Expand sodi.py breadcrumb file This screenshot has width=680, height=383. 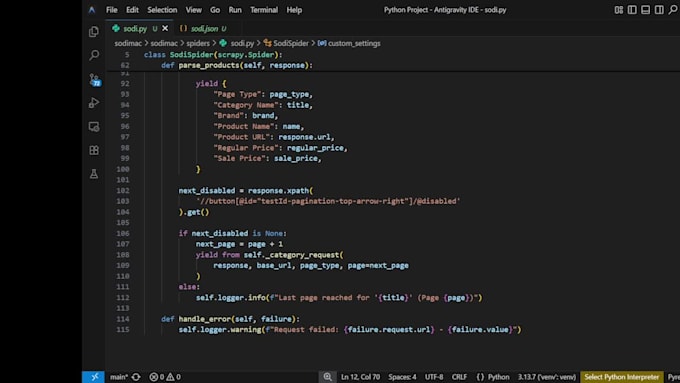pos(237,43)
